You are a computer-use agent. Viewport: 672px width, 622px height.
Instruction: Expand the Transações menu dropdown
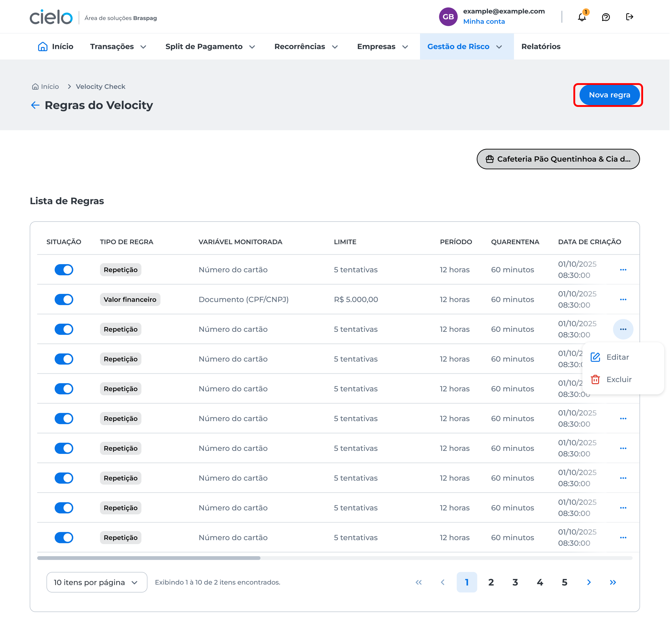118,46
